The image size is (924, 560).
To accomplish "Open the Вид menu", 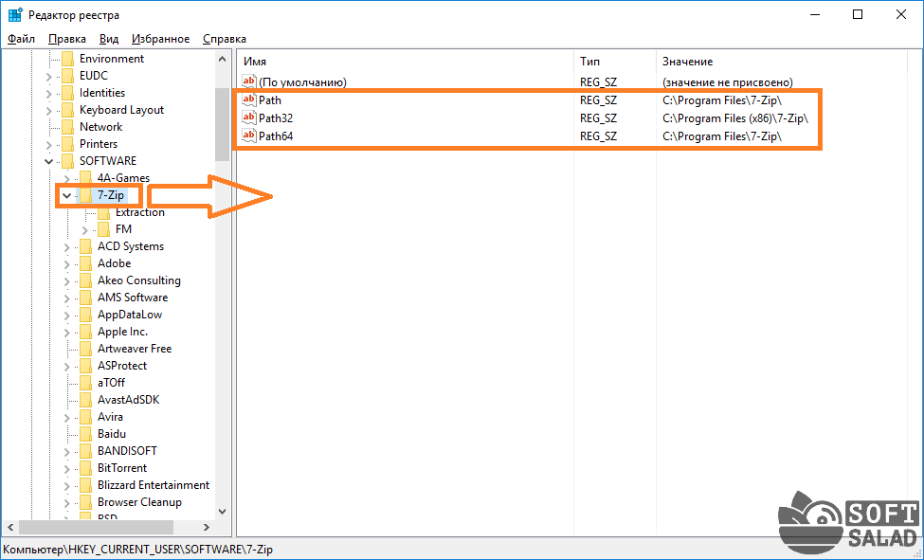I will [x=109, y=39].
